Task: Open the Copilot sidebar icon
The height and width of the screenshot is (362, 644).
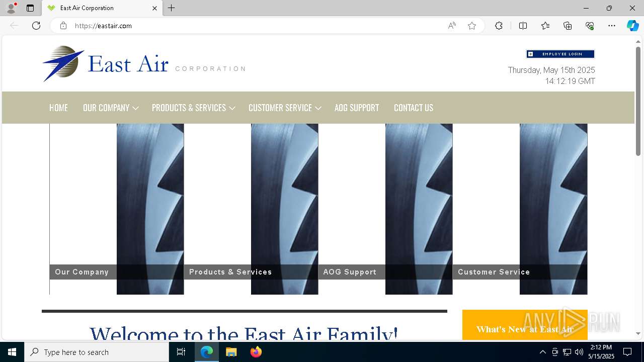Action: click(x=632, y=26)
